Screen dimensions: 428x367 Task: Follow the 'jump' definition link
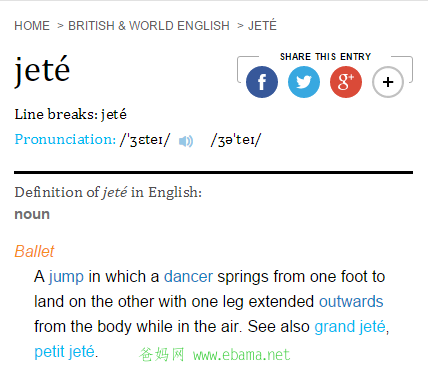(x=66, y=277)
